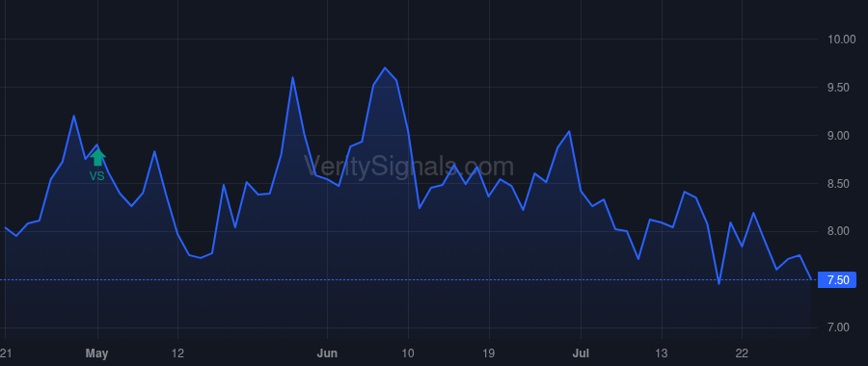Click the 12 date axis label
Screen dimensions: 868x366
[177, 353]
